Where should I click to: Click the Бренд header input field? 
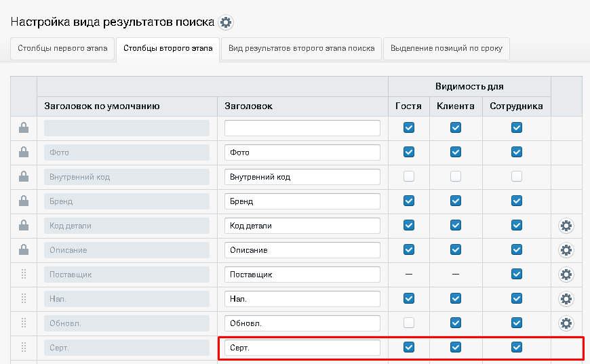[x=302, y=201]
